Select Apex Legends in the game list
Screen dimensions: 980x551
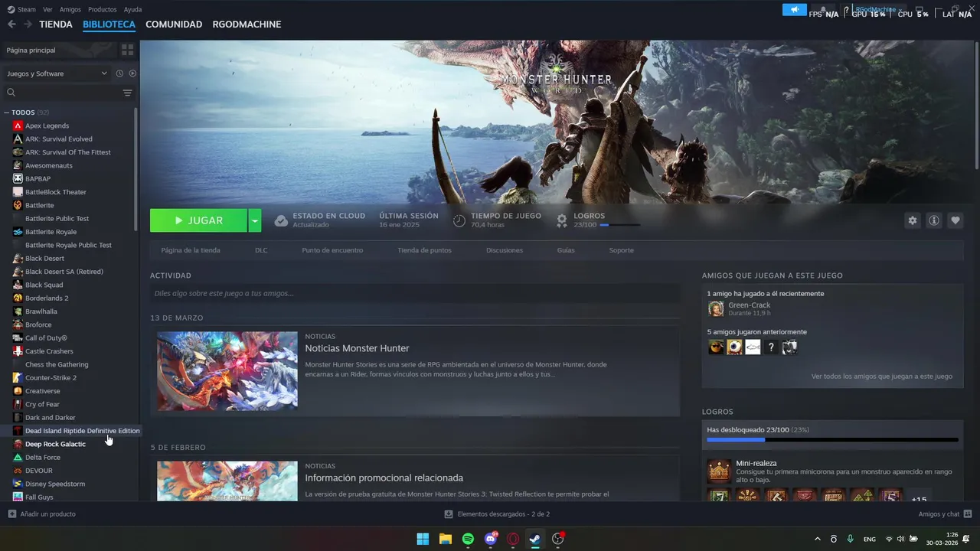click(47, 126)
